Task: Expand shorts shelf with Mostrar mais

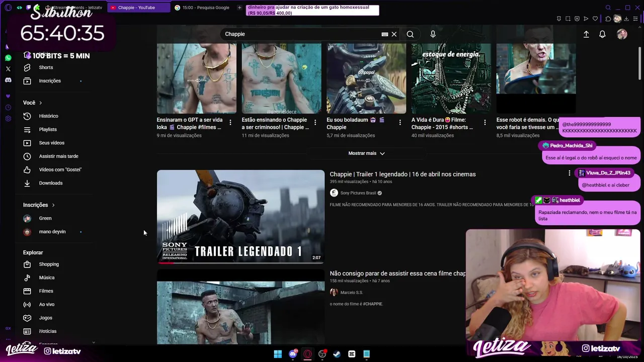Action: tap(366, 153)
